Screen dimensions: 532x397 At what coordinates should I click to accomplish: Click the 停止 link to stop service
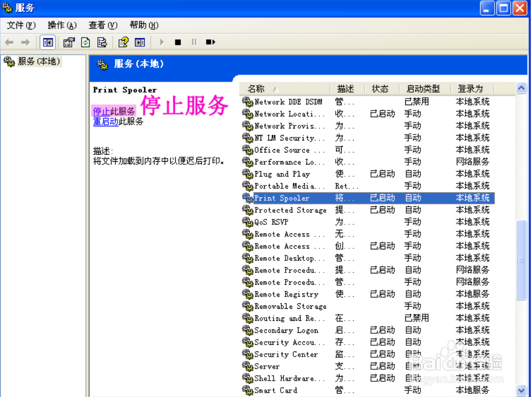(x=101, y=112)
